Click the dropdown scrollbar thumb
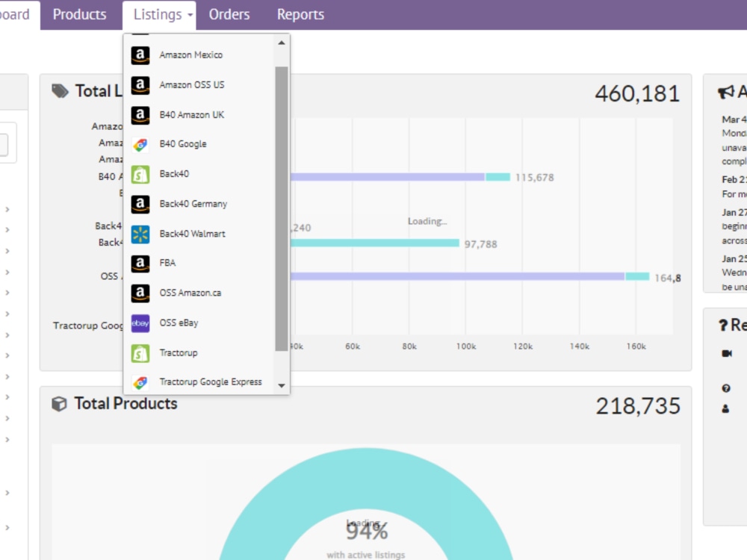Screen dimensions: 747x560 click(x=282, y=208)
